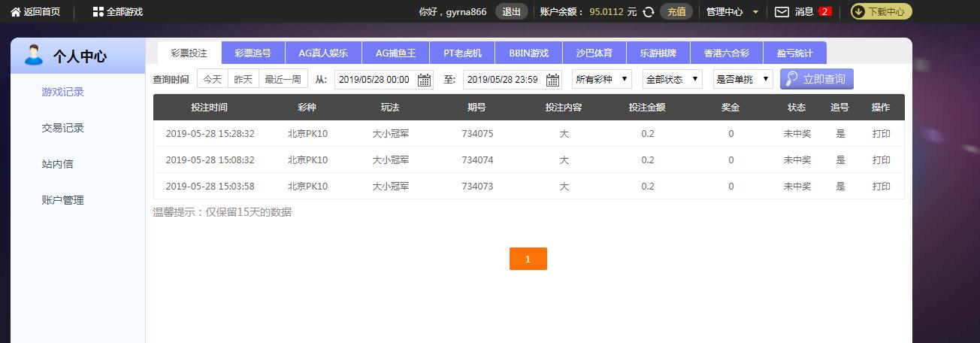Click 打印 for issue 734073

882,187
